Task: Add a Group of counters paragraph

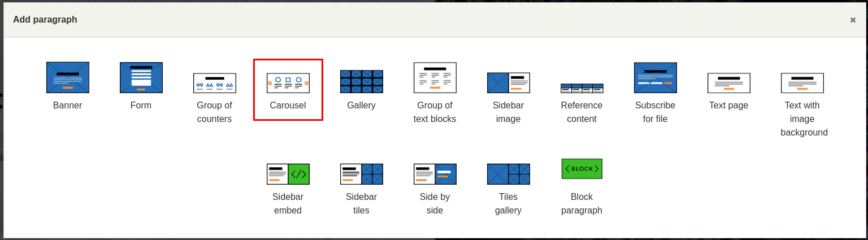Action: pyautogui.click(x=215, y=83)
